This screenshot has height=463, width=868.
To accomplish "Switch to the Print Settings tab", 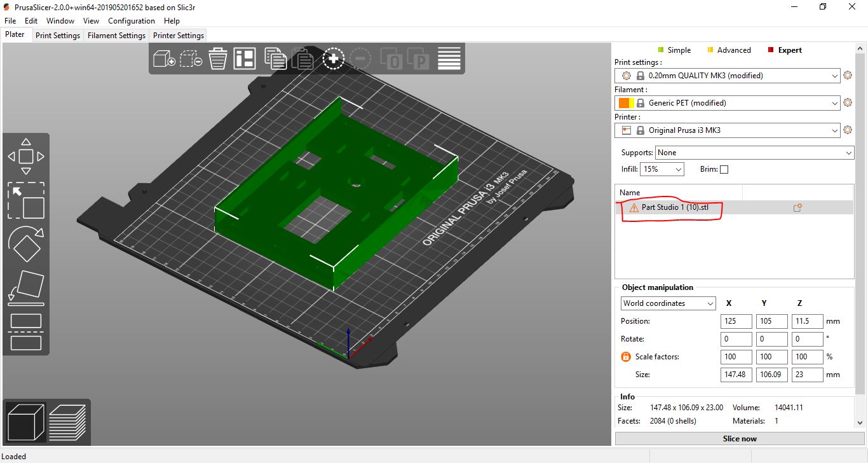I will [x=58, y=36].
